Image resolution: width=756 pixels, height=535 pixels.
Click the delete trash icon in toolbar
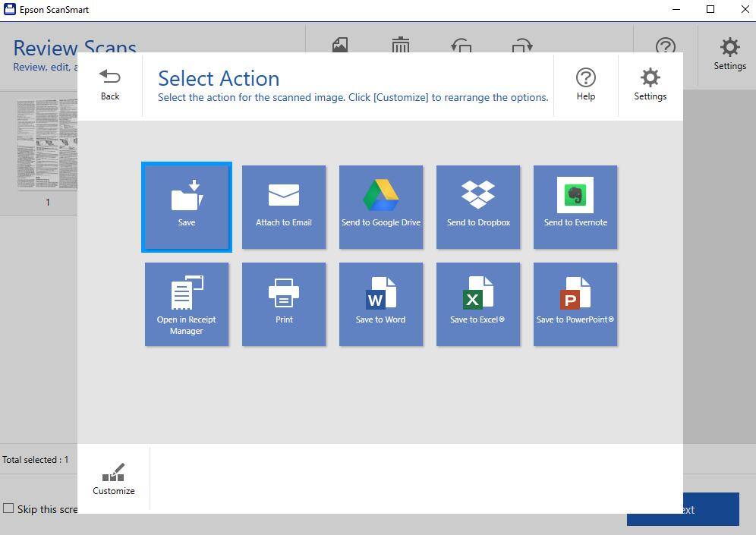click(x=401, y=46)
